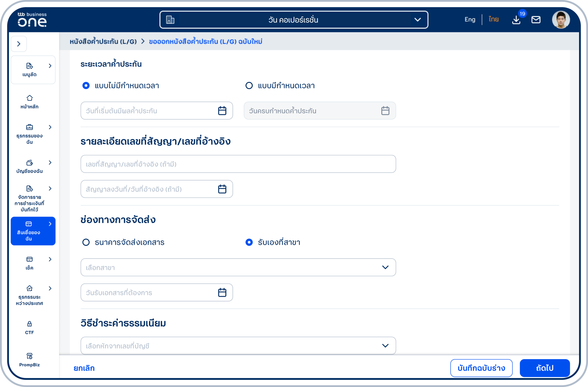Click the download notifications icon

516,20
